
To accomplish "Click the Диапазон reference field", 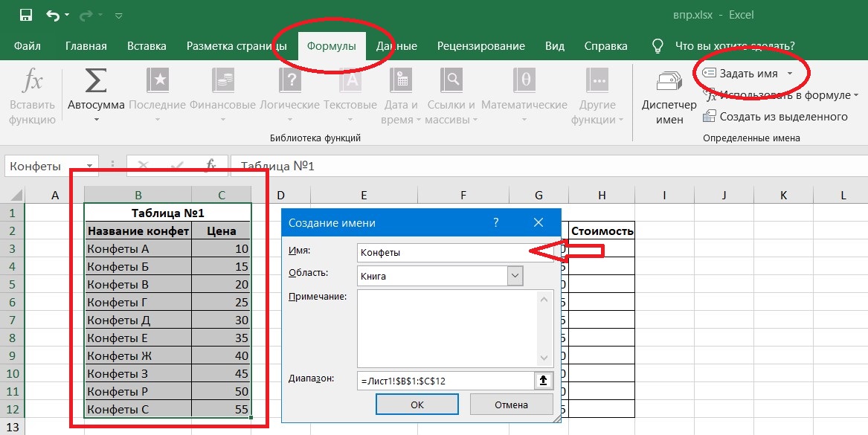I will coord(446,381).
